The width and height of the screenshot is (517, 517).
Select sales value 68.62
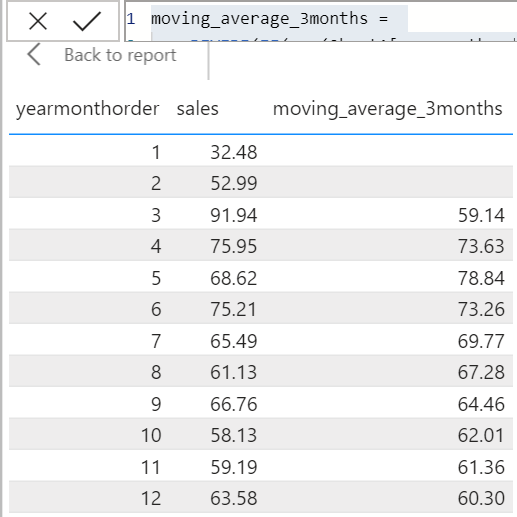coord(234,278)
